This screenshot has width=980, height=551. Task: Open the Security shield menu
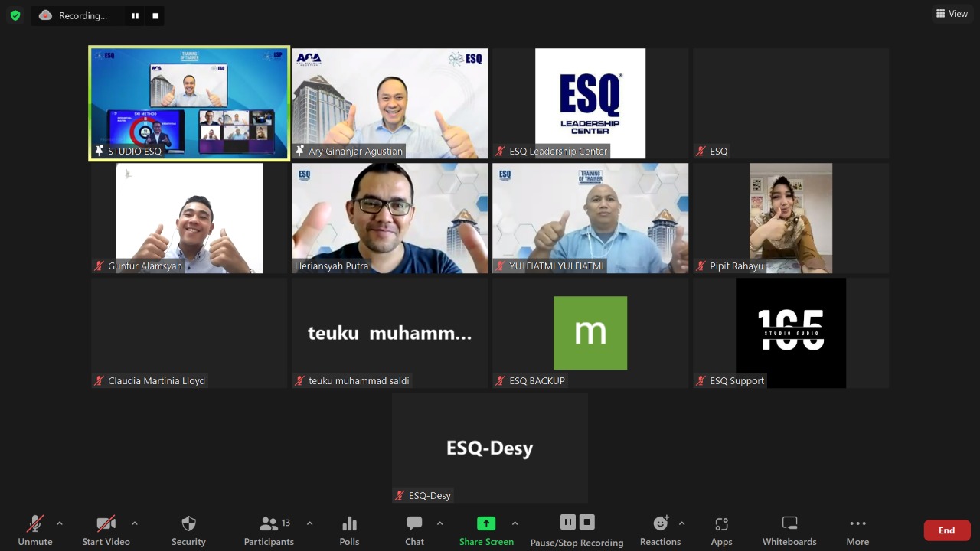[188, 530]
